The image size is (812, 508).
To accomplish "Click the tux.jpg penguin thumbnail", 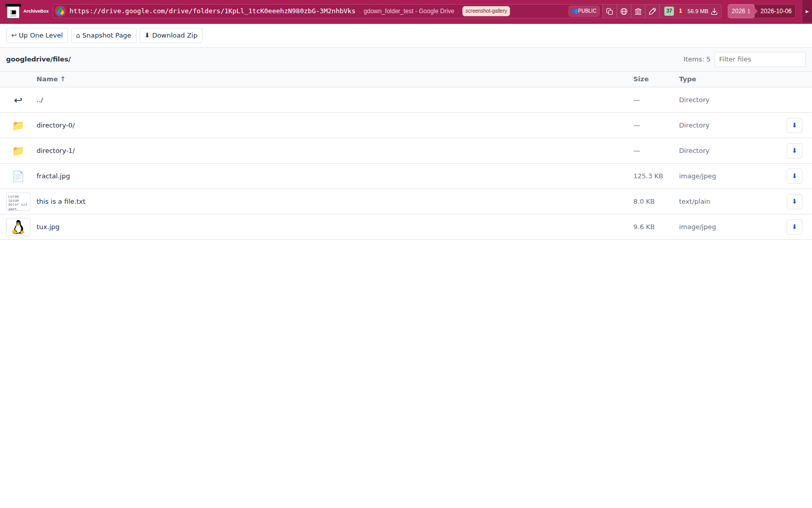I will [x=18, y=227].
